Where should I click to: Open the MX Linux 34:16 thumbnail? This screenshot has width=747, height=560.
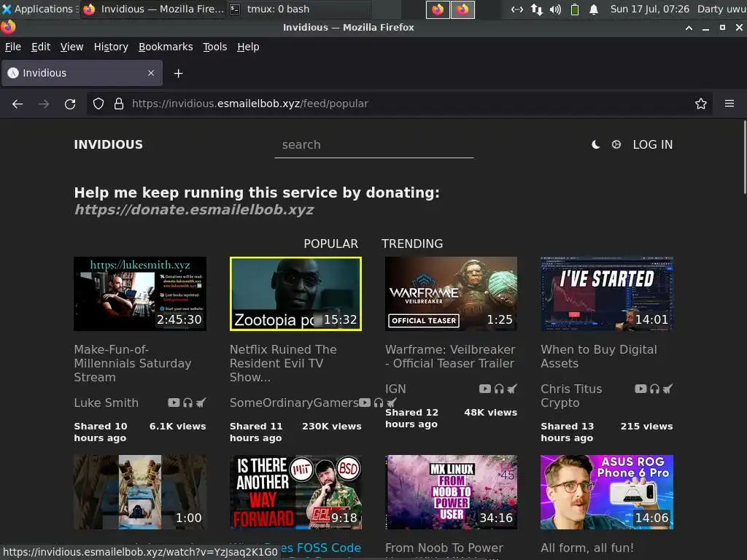point(451,492)
